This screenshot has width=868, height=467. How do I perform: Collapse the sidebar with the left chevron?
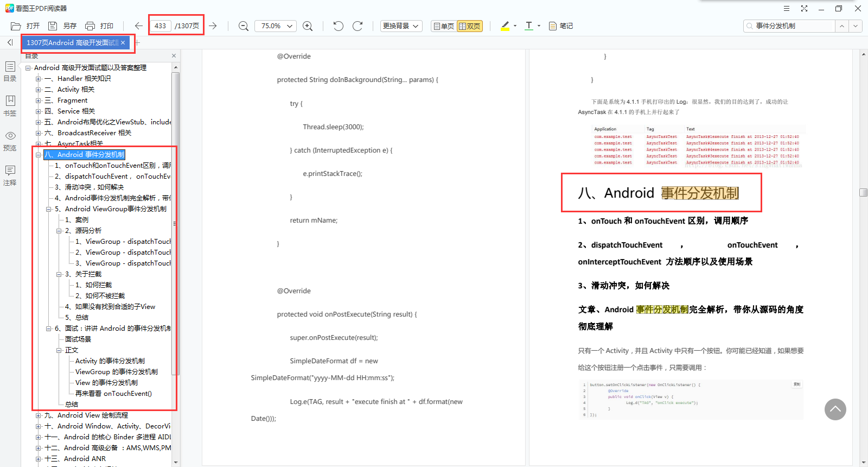tap(10, 42)
